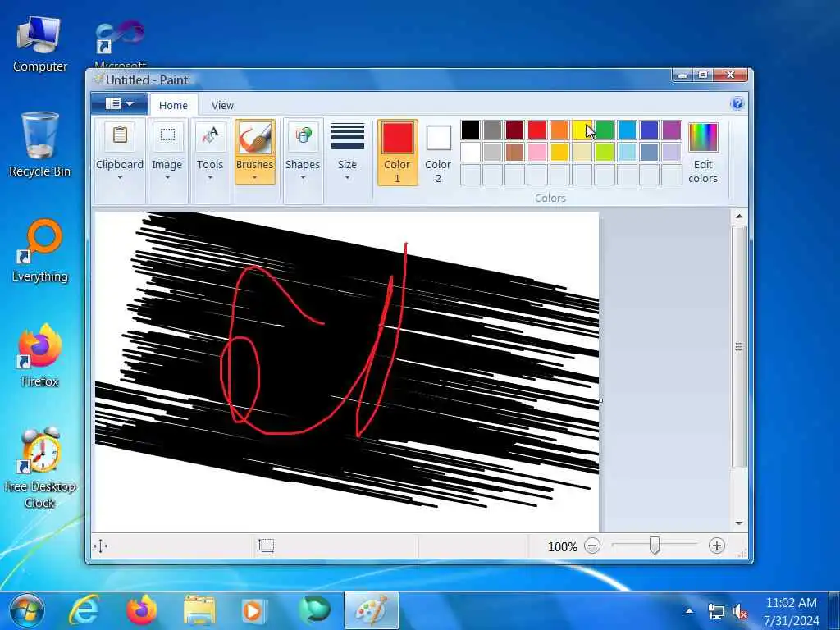Expand the Image dropdown arrow
840x630 pixels.
pos(167,178)
